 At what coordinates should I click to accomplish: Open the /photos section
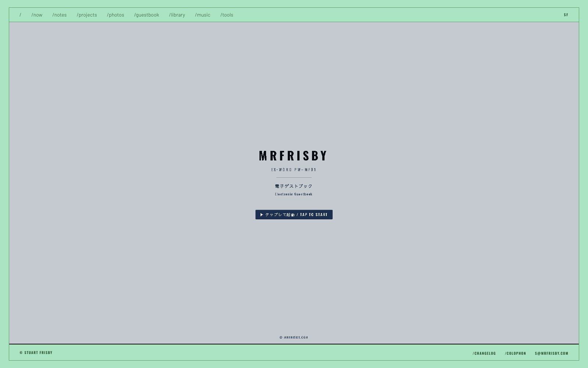(x=115, y=15)
